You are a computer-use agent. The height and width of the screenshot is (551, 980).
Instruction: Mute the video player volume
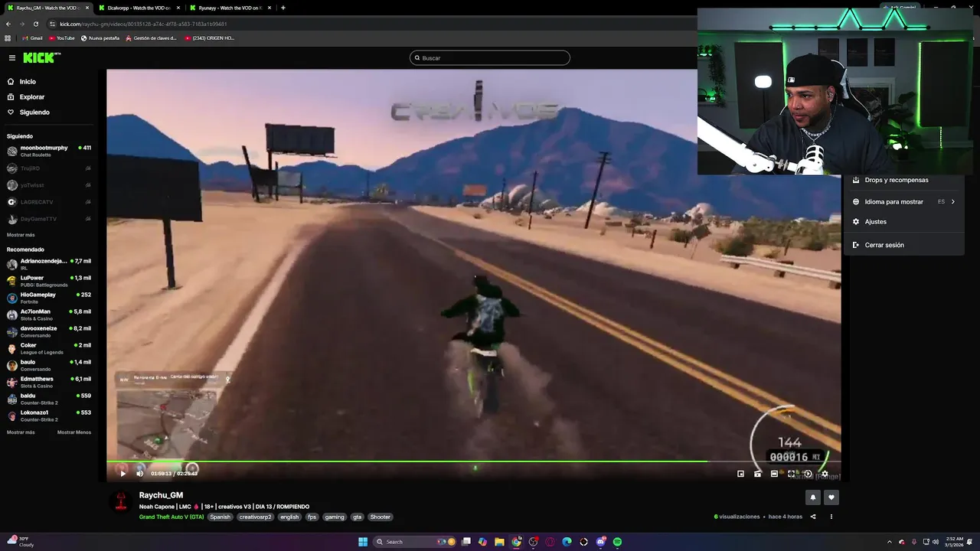click(139, 473)
